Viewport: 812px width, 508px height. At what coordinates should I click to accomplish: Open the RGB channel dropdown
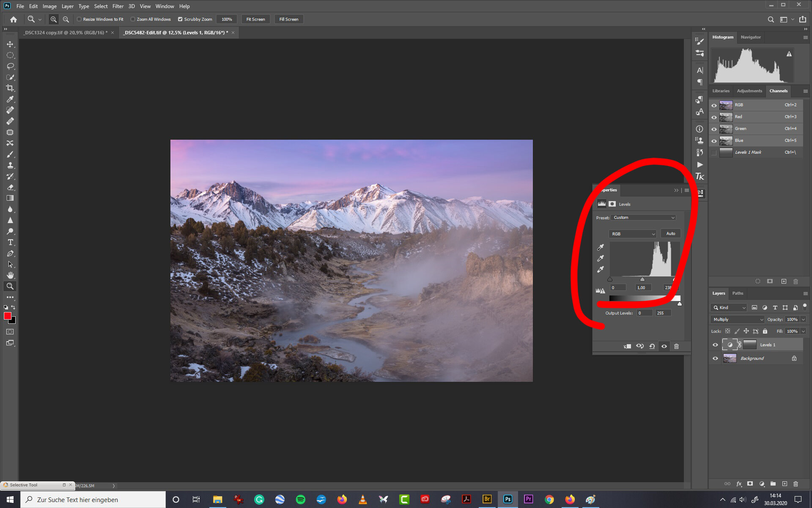633,233
